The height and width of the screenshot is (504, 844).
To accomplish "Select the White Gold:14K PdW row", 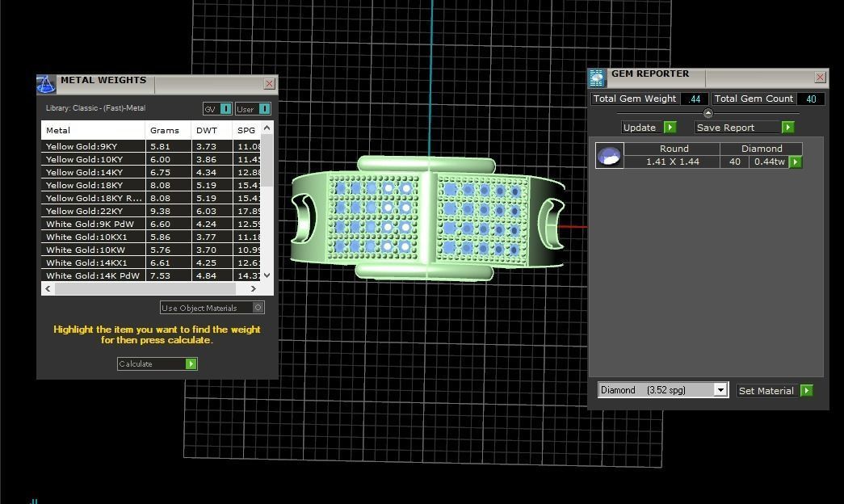I will coord(151,275).
